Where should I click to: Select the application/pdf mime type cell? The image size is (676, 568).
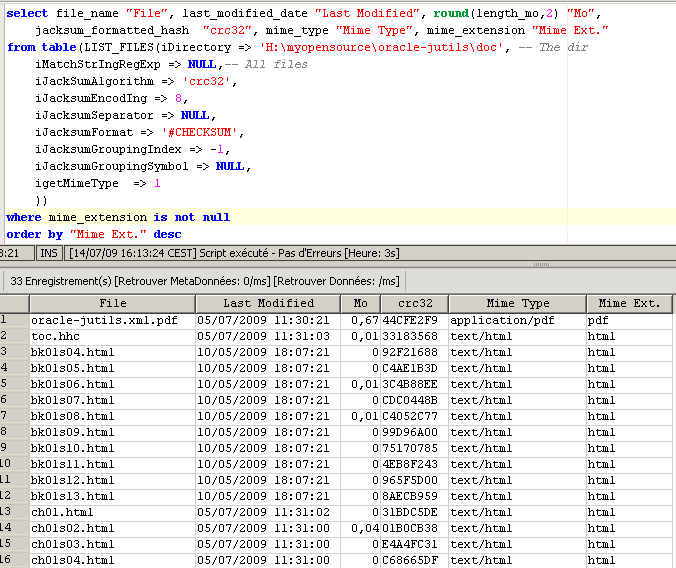point(500,320)
